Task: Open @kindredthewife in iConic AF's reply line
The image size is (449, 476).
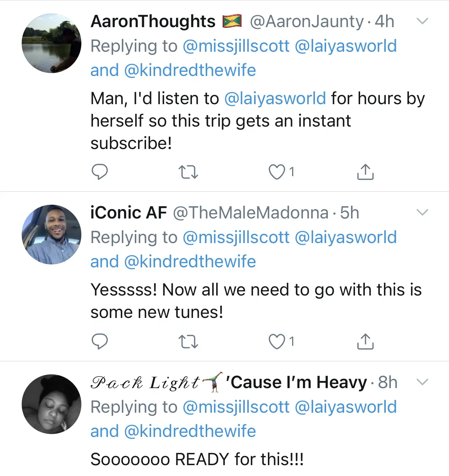Action: click(x=190, y=262)
